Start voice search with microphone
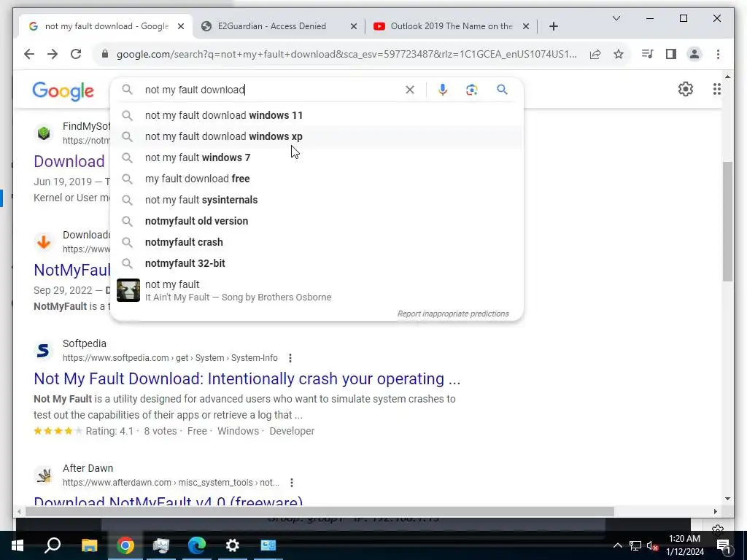Viewport: 747px width, 560px height. click(443, 90)
